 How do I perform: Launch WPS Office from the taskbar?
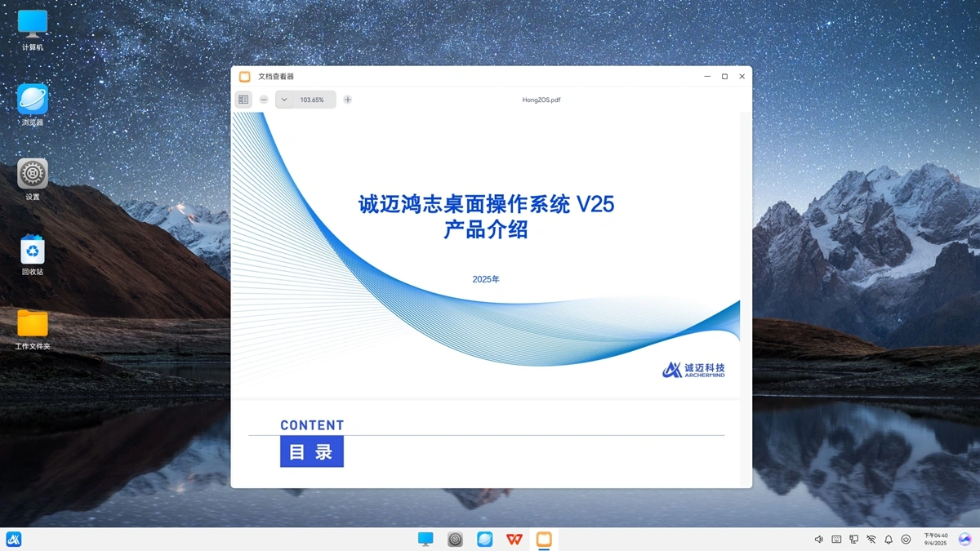click(x=514, y=539)
